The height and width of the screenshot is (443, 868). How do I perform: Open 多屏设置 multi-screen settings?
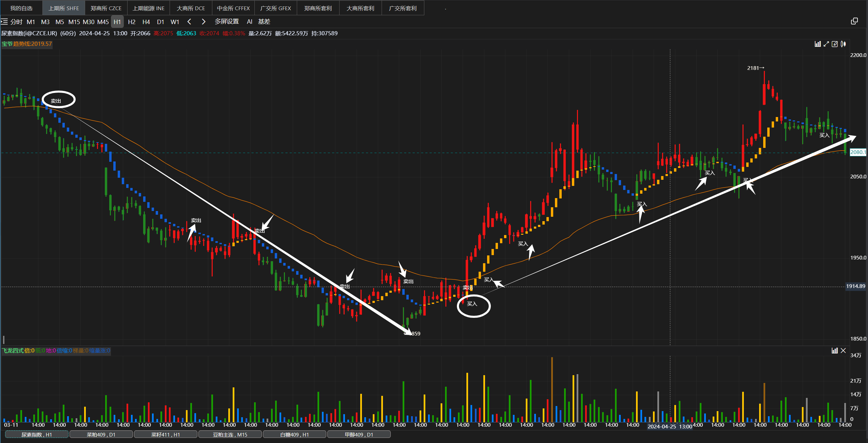coord(227,21)
